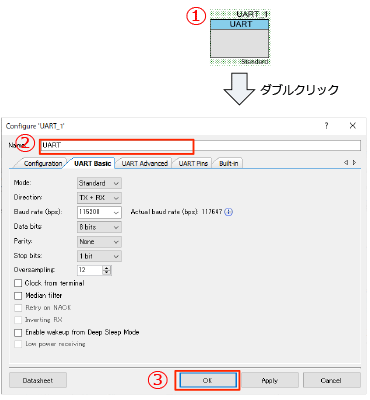Open the Data bits dropdown
This screenshot has height=400, width=370.
click(99, 227)
